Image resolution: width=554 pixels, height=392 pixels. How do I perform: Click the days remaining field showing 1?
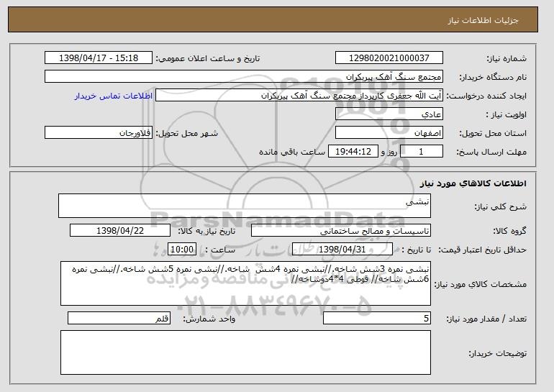(x=421, y=152)
